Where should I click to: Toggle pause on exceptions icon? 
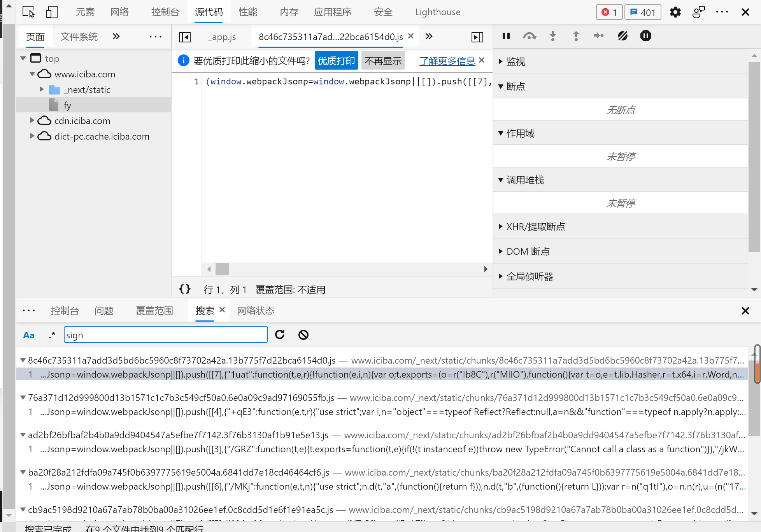pos(645,36)
